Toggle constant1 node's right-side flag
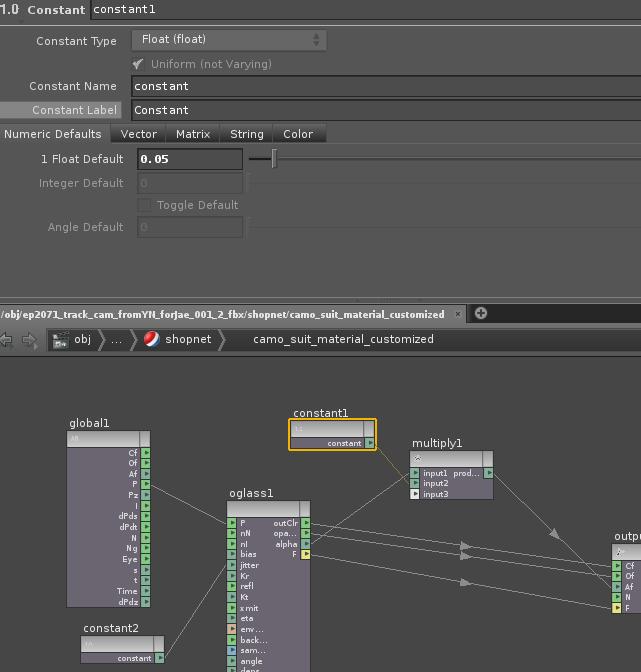641x672 pixels. click(369, 429)
